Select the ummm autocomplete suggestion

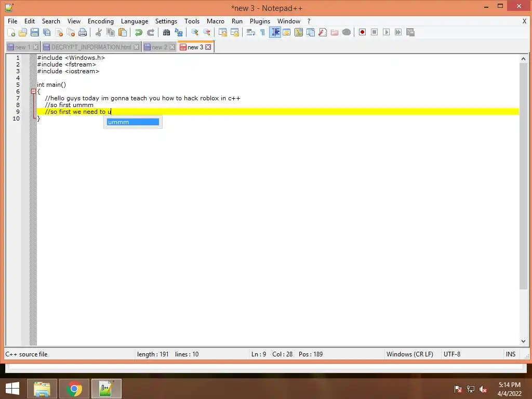[x=132, y=122]
